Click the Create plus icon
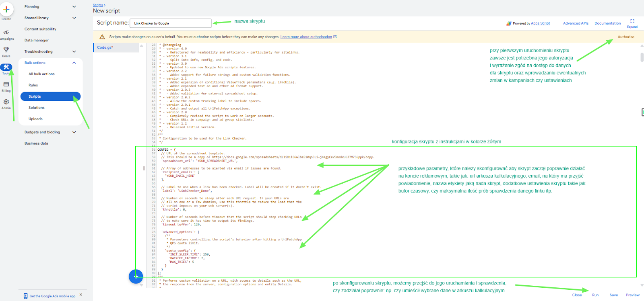The image size is (644, 301). click(x=6, y=9)
